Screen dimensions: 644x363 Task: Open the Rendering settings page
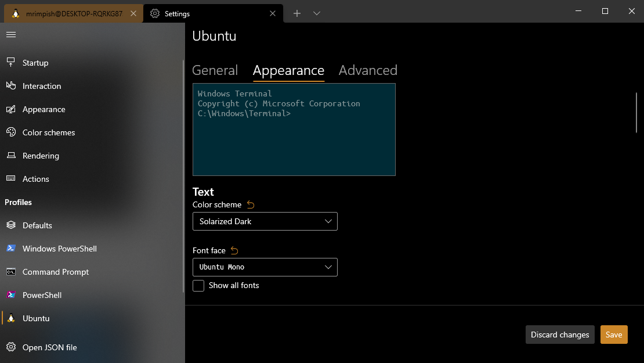pos(41,156)
